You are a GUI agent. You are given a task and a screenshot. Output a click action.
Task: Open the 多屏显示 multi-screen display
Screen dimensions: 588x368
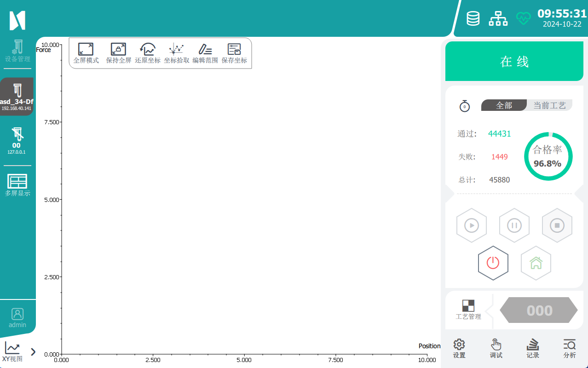(x=17, y=185)
